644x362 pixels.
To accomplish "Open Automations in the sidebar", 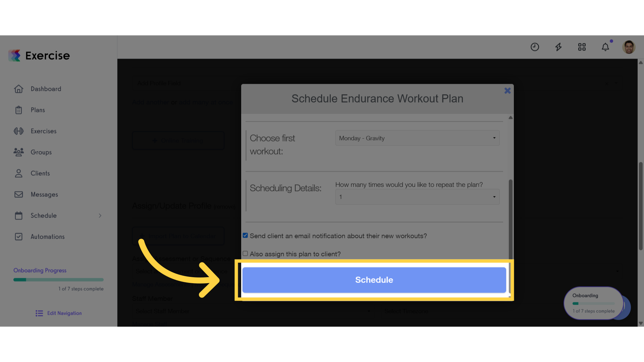I will pos(48,237).
